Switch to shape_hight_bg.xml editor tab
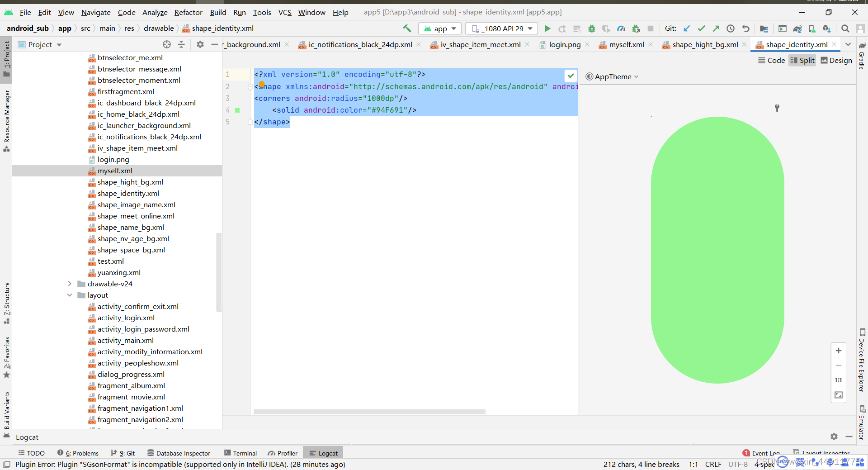Image resolution: width=868 pixels, height=470 pixels. pyautogui.click(x=705, y=44)
